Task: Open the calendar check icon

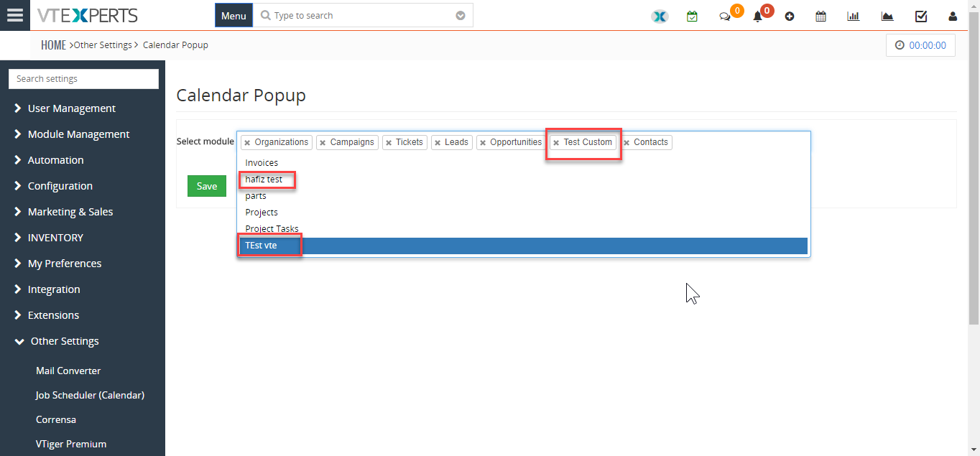Action: [x=692, y=16]
